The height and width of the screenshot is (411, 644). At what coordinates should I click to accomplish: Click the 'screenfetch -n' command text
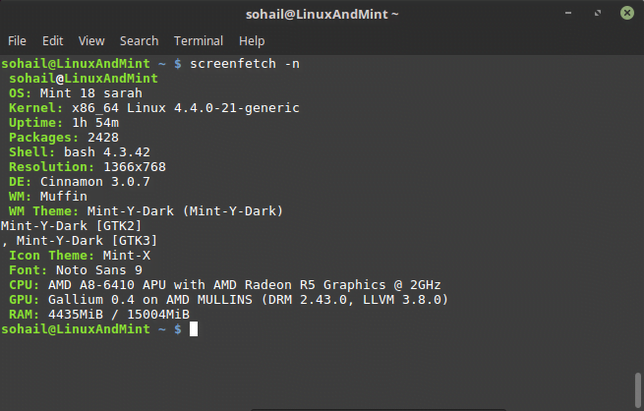[x=245, y=64]
